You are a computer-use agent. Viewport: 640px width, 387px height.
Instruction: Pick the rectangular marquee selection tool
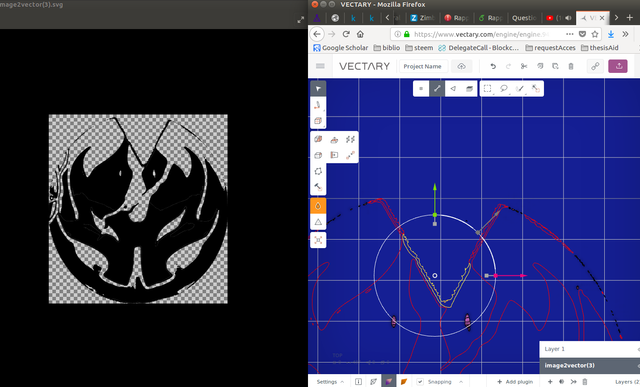click(x=487, y=89)
